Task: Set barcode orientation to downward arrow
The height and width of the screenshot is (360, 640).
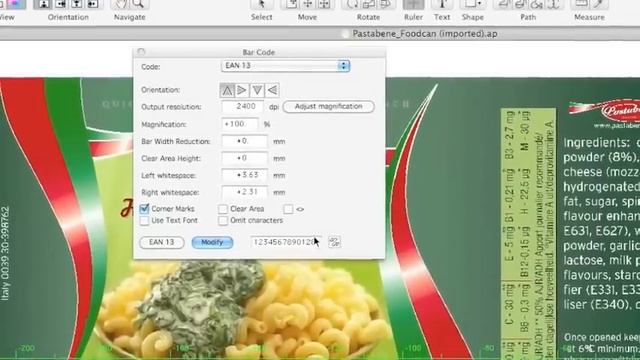Action: coord(257,90)
